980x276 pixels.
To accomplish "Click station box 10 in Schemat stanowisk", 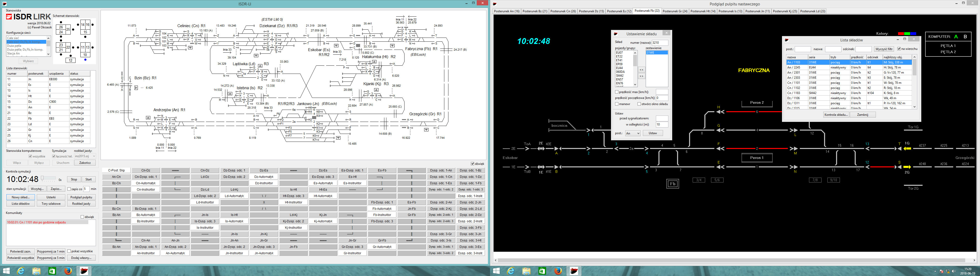I will point(85,55).
